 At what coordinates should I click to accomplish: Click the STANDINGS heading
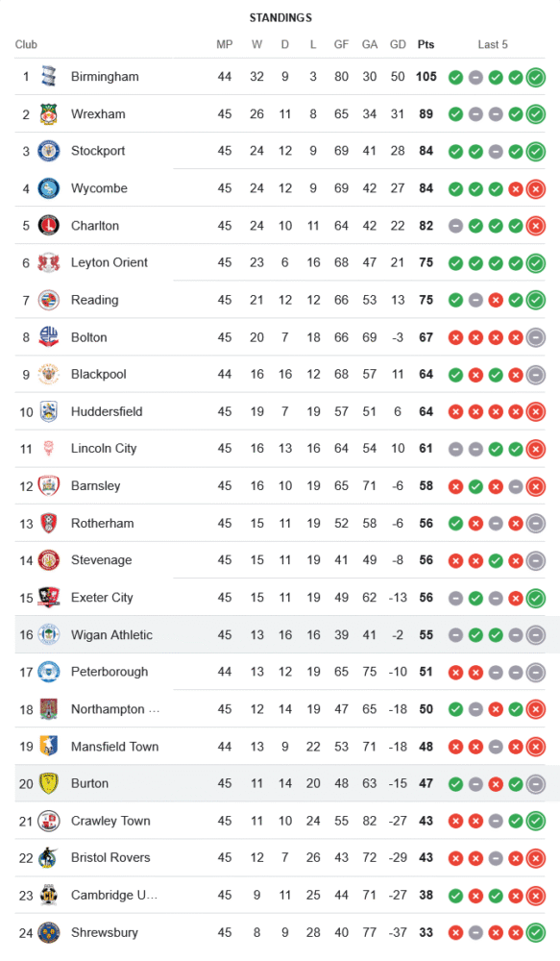coord(280,17)
